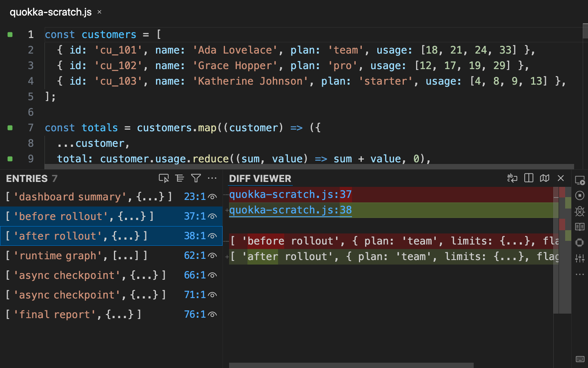Screen dimensions: 588x368
Task: Toggle eye icon for 'dashboard summary' entry
Action: pyautogui.click(x=212, y=197)
